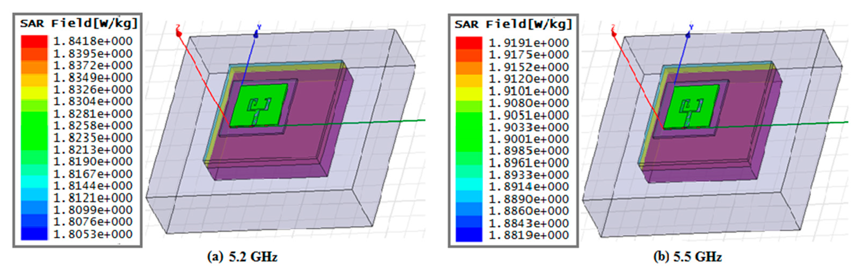Screen dimensions: 868x273
Task: Select value 1.8213e+000 in left legend
Action: click(93, 150)
